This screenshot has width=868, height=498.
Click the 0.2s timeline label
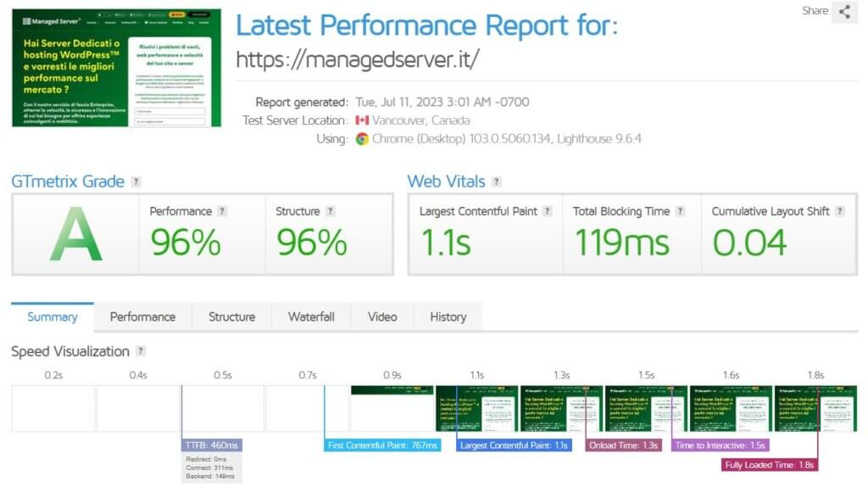point(53,375)
